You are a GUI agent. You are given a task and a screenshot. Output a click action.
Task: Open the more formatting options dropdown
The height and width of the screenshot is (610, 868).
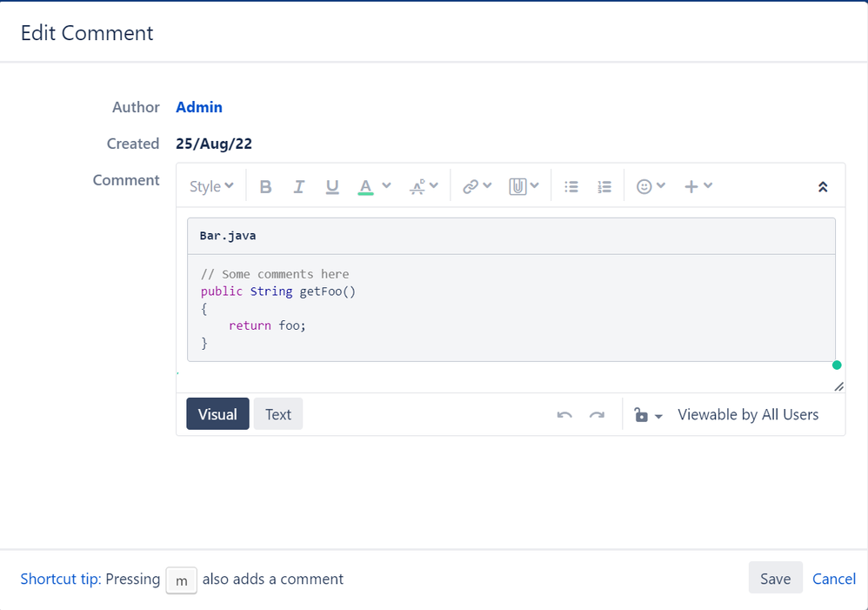point(424,187)
